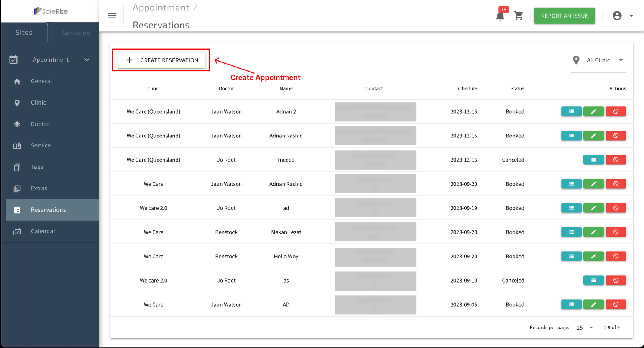This screenshot has width=644, height=348.
Task: Open Reservations in sidebar
Action: pyautogui.click(x=53, y=210)
